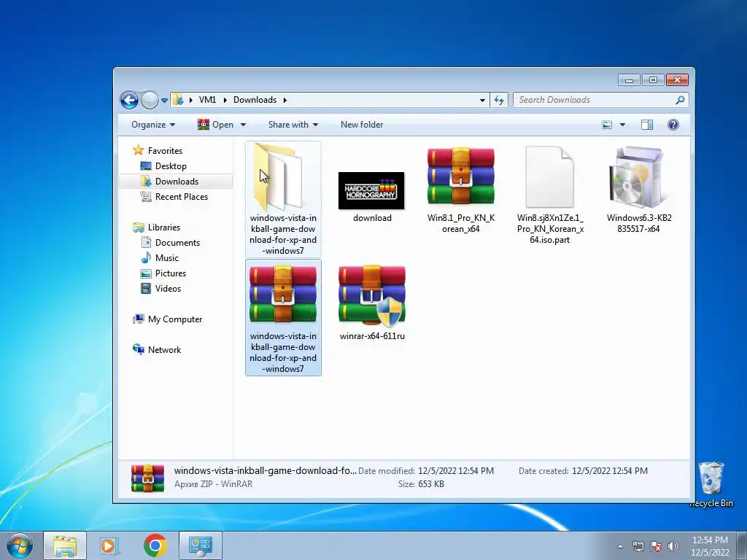Open the Help question-mark icon
The image size is (747, 560).
click(x=673, y=125)
